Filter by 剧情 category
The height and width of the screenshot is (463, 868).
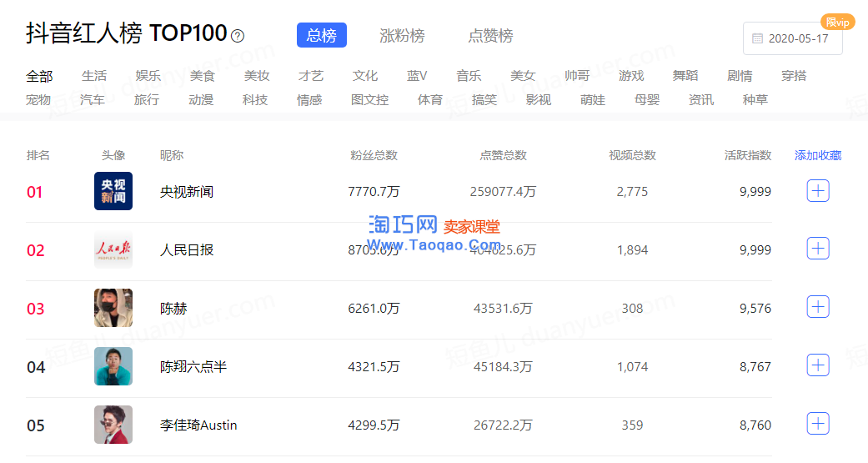coord(740,76)
